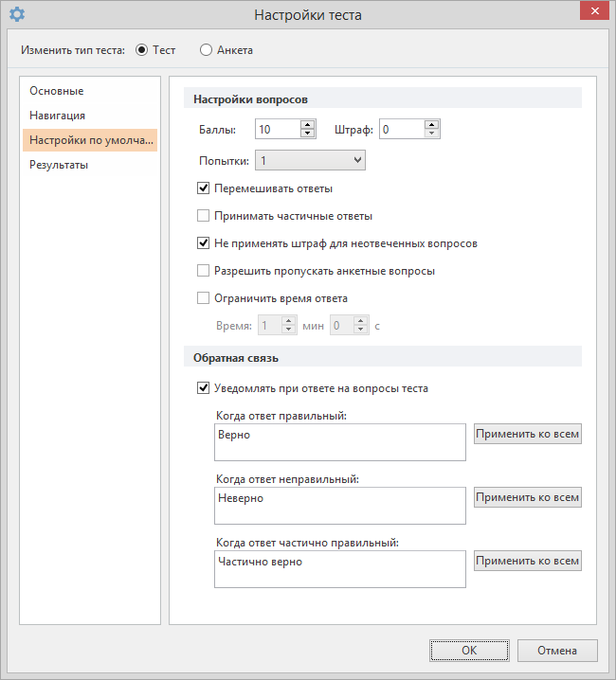Open the Основные settings section
Viewport: 616px width, 680px height.
point(57,91)
